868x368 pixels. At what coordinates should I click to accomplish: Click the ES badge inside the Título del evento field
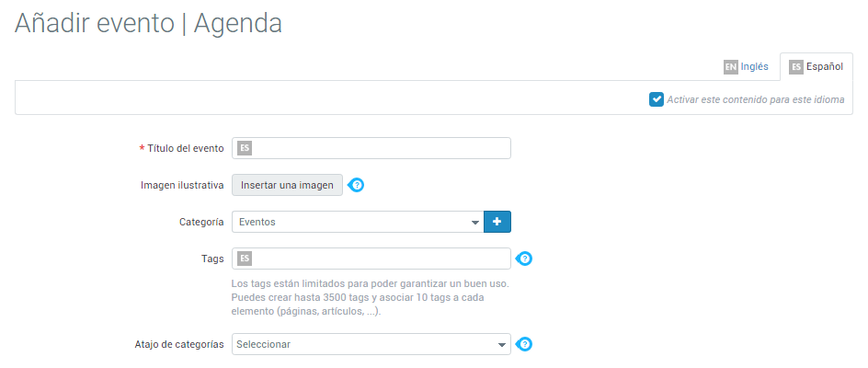245,148
